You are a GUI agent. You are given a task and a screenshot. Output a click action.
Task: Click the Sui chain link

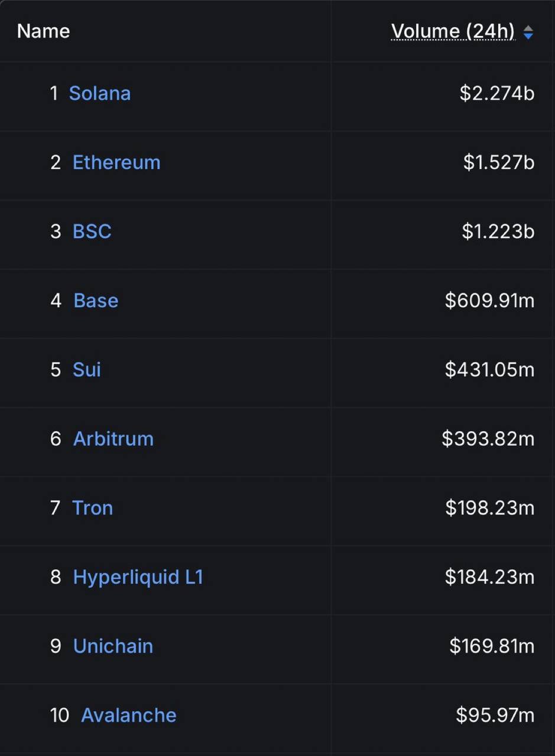[x=87, y=370]
